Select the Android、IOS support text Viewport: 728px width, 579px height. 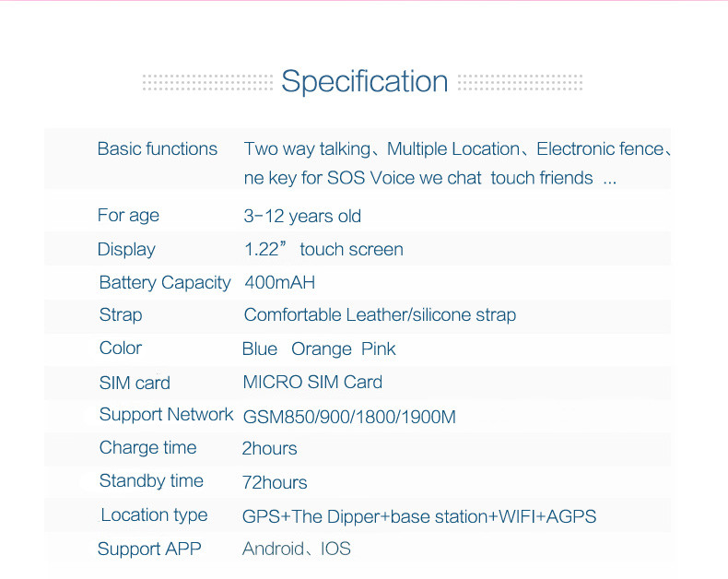[297, 549]
